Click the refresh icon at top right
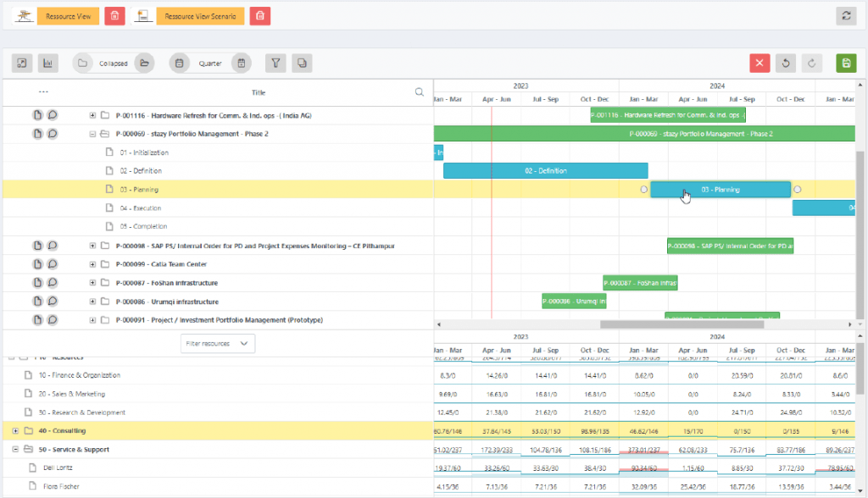The height and width of the screenshot is (498, 868). click(845, 15)
